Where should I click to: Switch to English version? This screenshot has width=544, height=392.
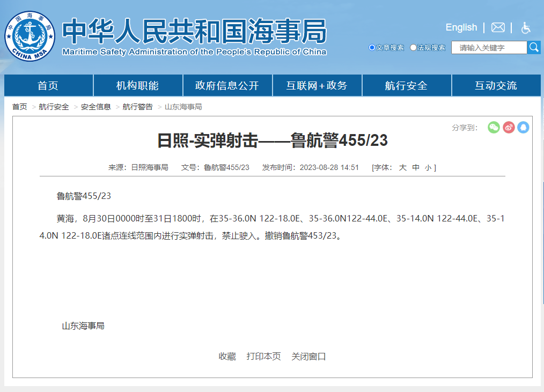pos(461,27)
